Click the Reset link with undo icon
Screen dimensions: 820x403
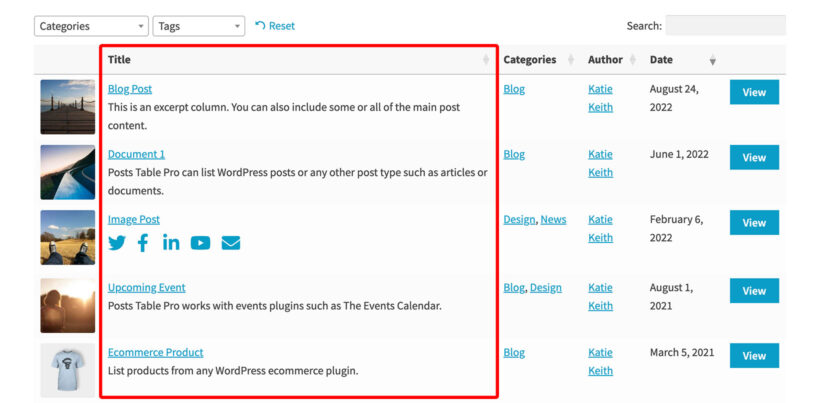[x=275, y=26]
